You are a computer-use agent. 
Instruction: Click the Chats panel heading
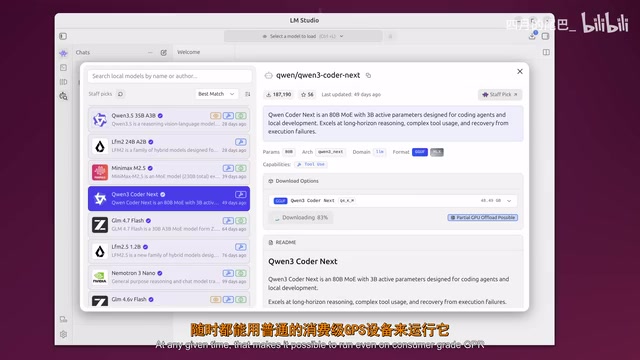(83, 53)
